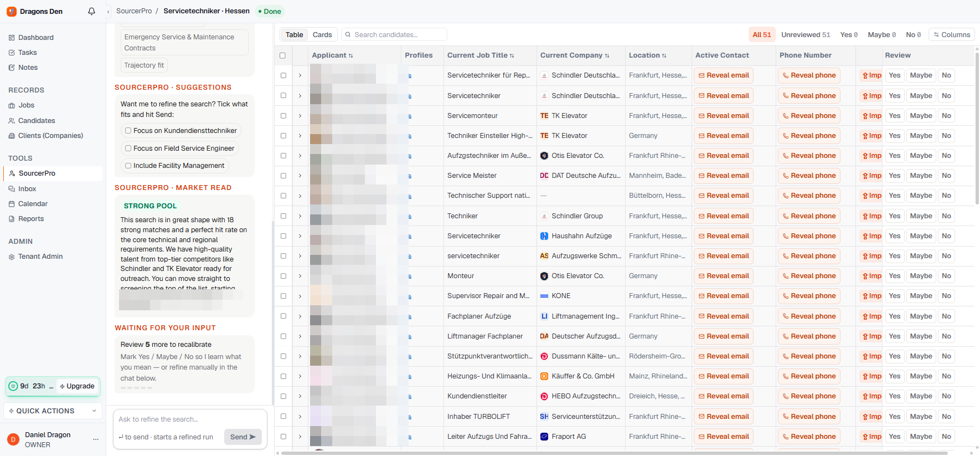This screenshot has width=980, height=456.
Task: Open the Quick Actions dropdown
Action: pos(53,411)
